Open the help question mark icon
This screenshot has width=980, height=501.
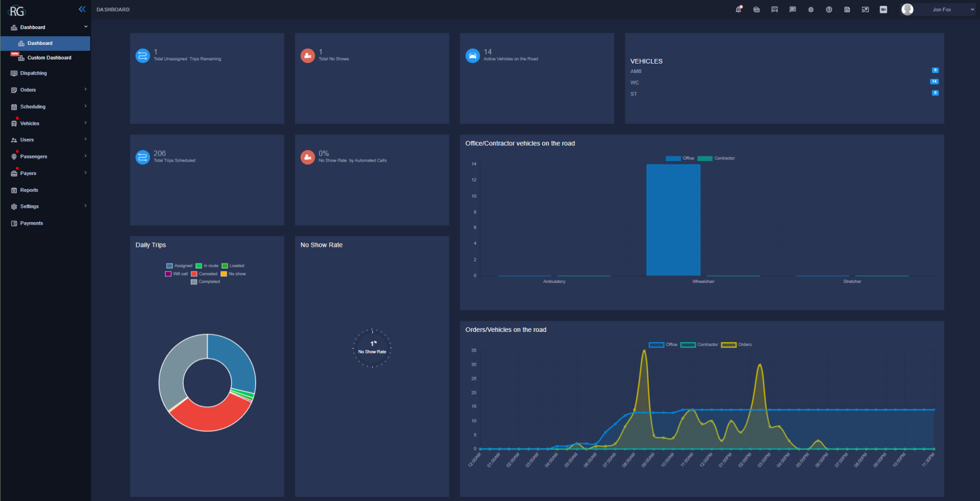pyautogui.click(x=829, y=9)
